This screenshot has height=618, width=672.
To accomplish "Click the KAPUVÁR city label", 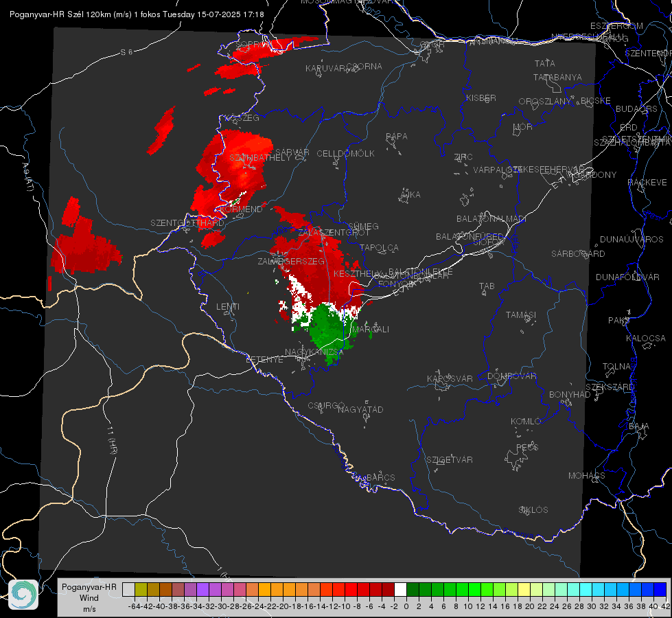I will (x=326, y=69).
